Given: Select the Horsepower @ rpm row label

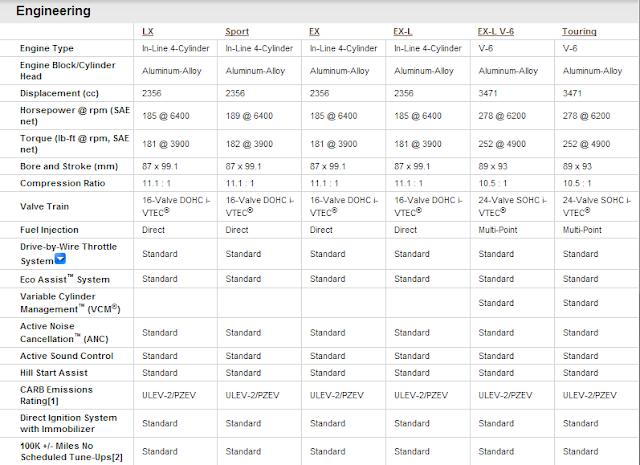Looking at the screenshot, I should click(x=75, y=116).
